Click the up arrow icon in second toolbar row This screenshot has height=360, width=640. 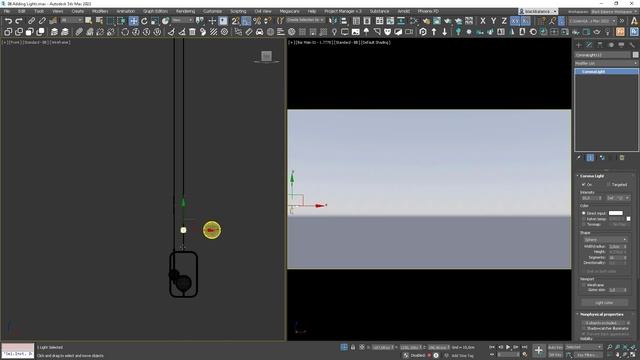pos(434,32)
